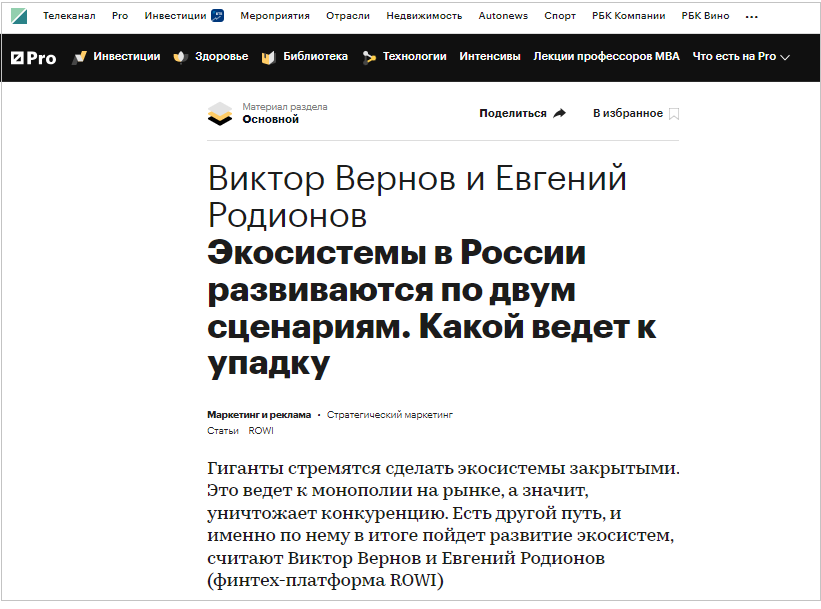The height and width of the screenshot is (609, 821).
Task: Go to Инвестиции in top menu
Action: click(175, 16)
